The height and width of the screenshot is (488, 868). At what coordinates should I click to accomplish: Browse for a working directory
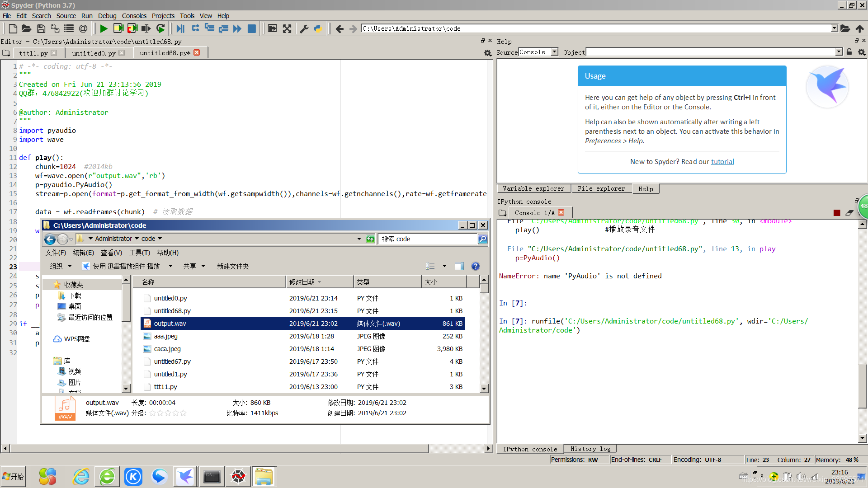pyautogui.click(x=845, y=28)
